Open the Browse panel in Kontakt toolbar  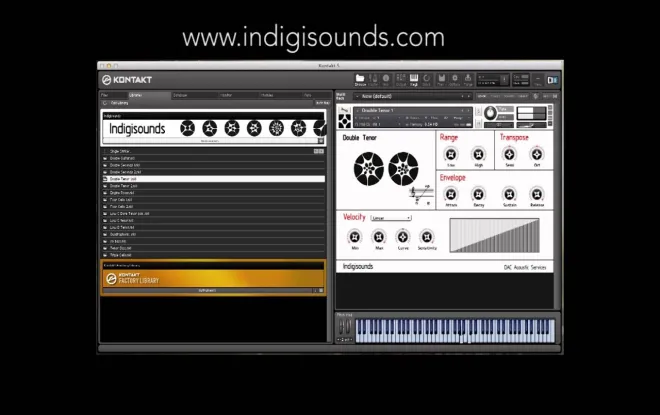360,79
